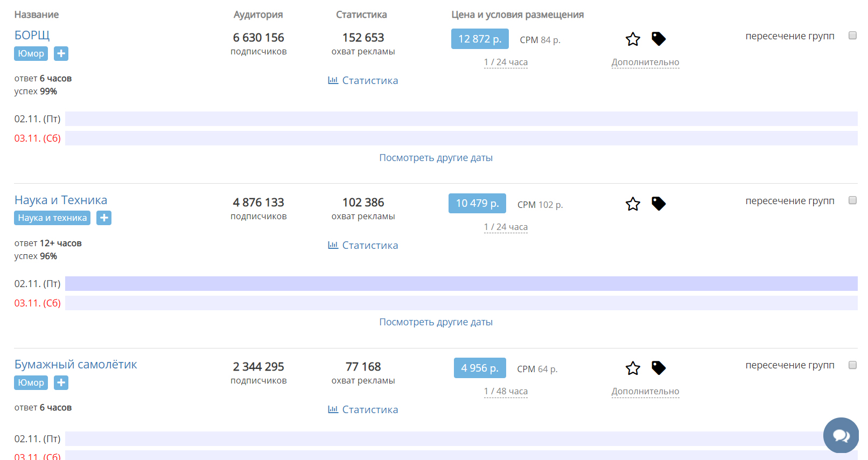Open the 1 / 24 часа placement terms for БОРЩ
The image size is (868, 460).
[506, 62]
